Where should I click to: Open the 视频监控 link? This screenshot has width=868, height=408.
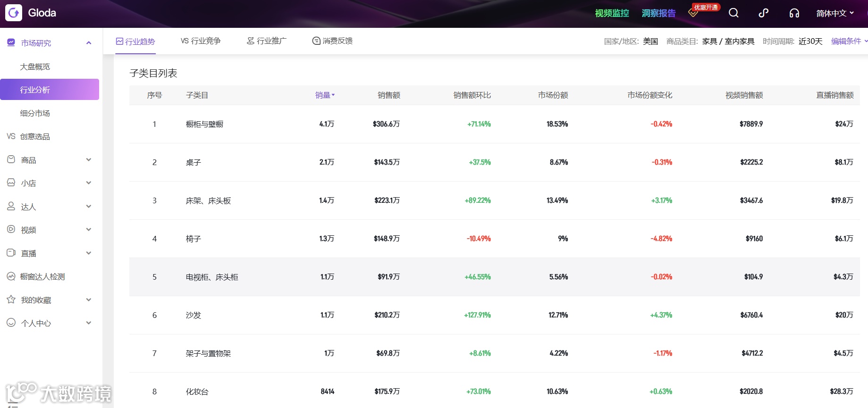point(612,13)
